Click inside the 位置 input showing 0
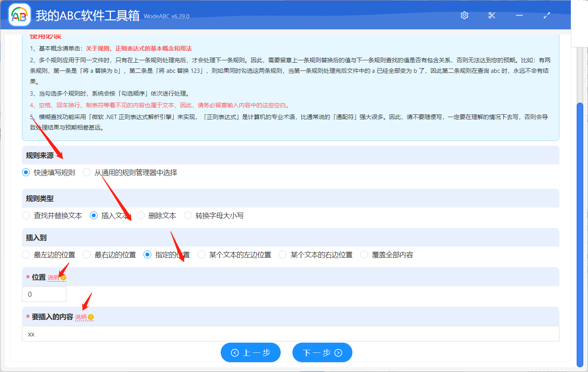The image size is (588, 372). pos(44,294)
